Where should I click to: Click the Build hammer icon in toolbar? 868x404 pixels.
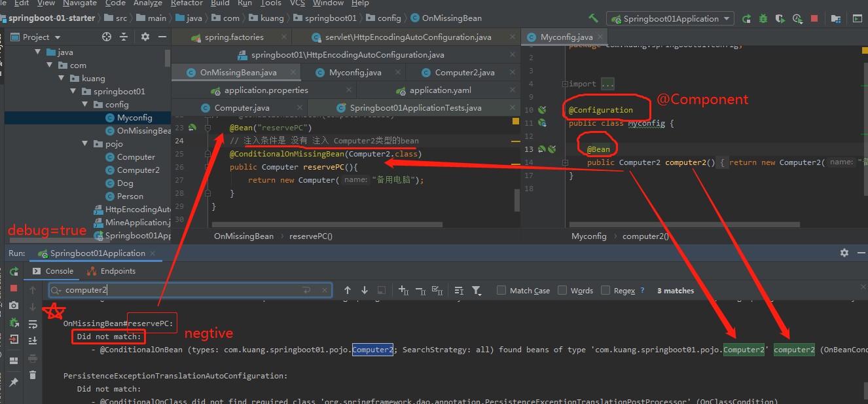(x=593, y=18)
